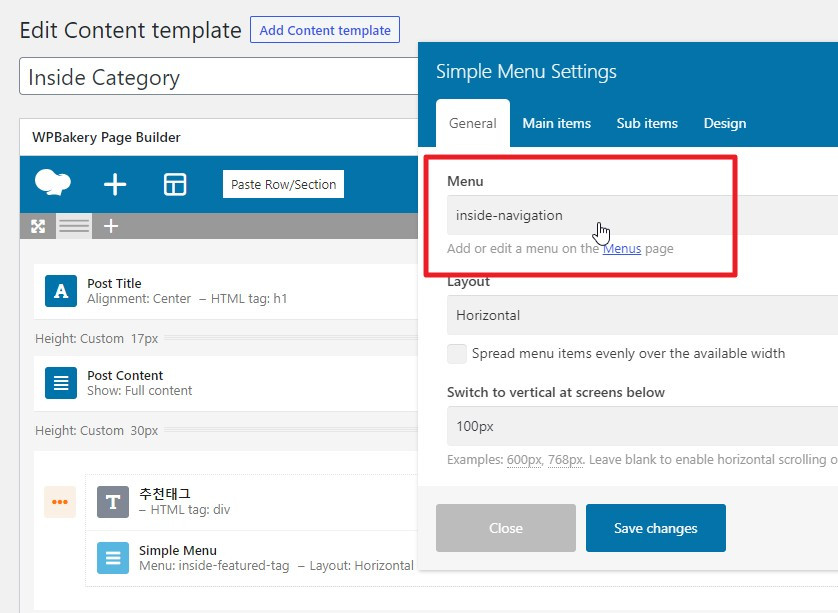Screen dimensions: 838x613
Task: Click the Add Content template button
Action: point(325,30)
